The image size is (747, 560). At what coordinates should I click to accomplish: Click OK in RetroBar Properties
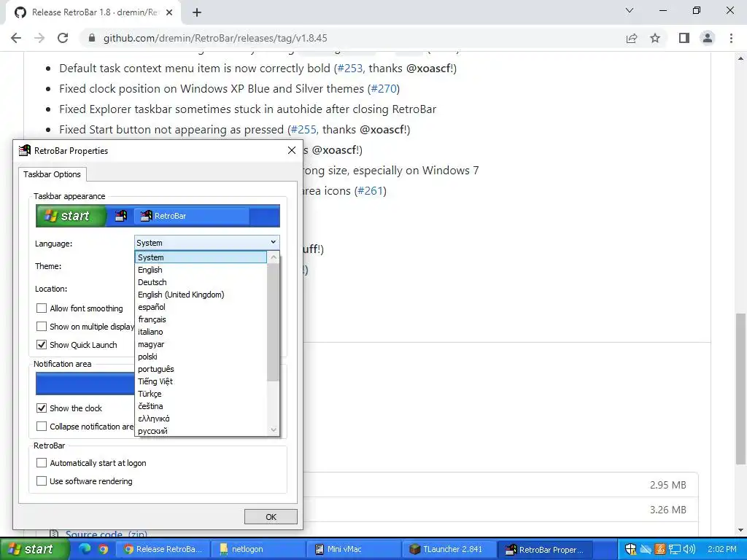(271, 517)
